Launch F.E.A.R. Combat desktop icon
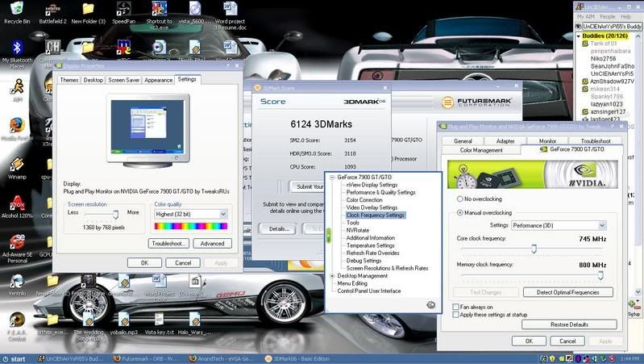 tap(17, 327)
